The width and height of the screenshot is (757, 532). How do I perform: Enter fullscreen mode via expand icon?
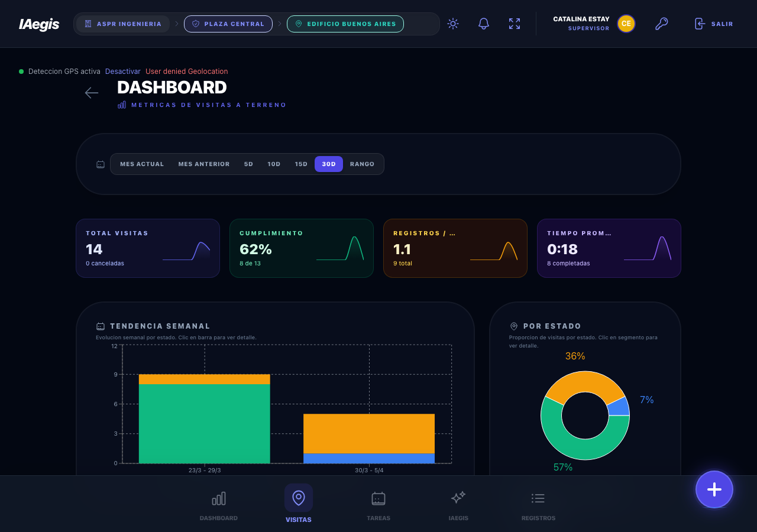point(514,24)
